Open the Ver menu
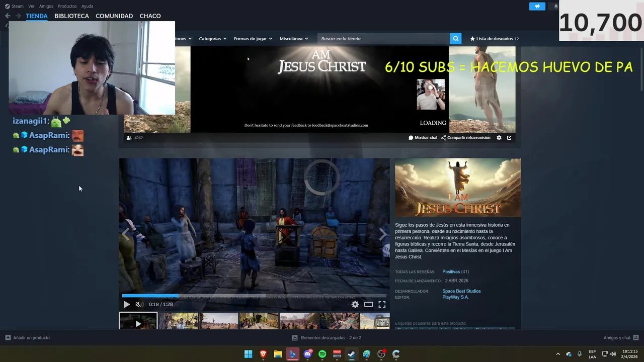Screen dimensions: 644x362 (31, 6)
